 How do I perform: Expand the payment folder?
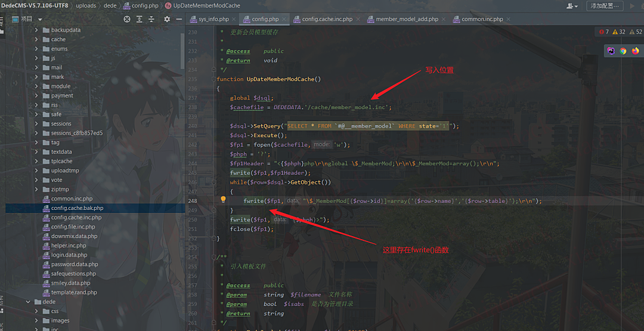point(36,95)
